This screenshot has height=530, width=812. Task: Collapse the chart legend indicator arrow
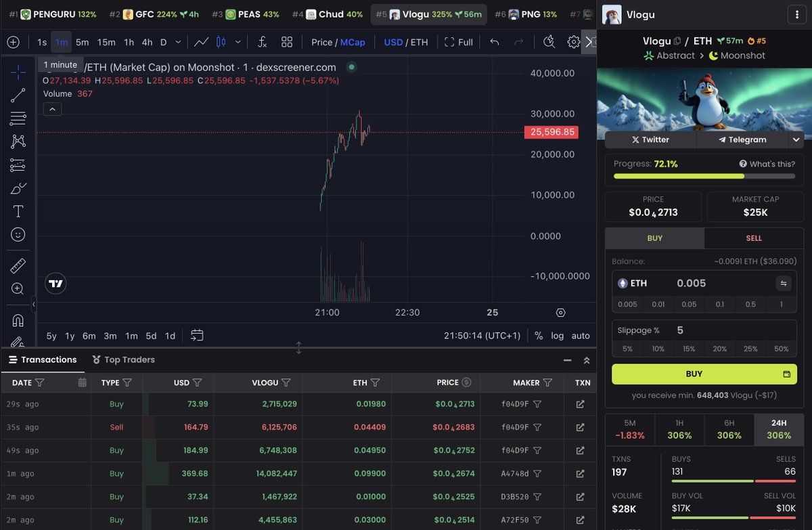52,108
